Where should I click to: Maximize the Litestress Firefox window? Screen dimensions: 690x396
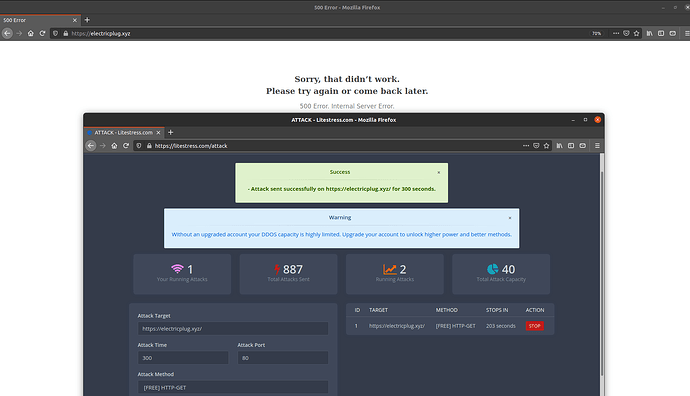[x=585, y=120]
